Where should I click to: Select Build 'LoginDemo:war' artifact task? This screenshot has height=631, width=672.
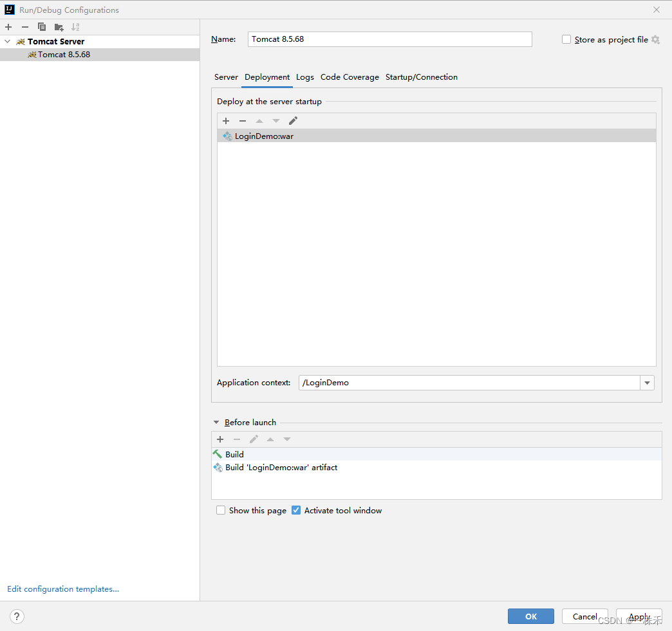436,468
